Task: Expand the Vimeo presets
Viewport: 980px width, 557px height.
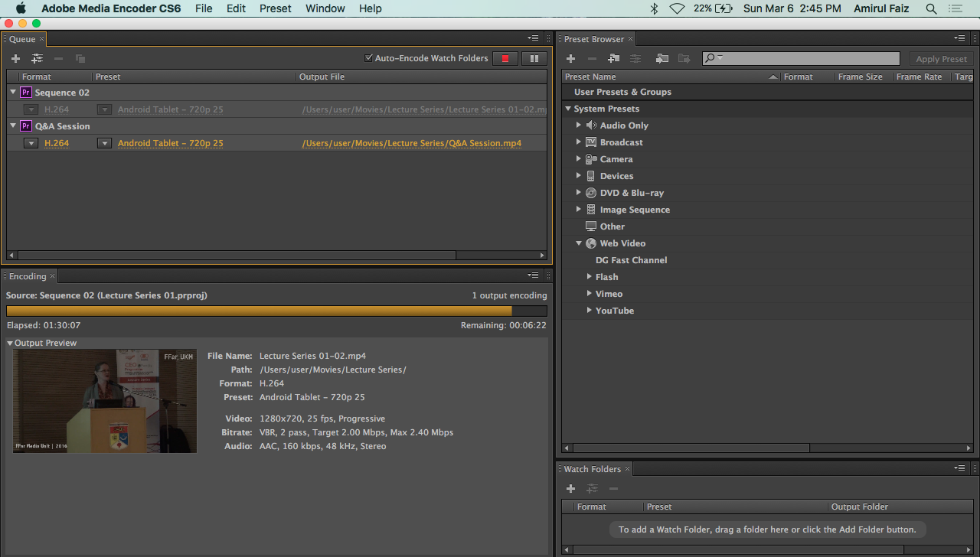Action: point(589,294)
